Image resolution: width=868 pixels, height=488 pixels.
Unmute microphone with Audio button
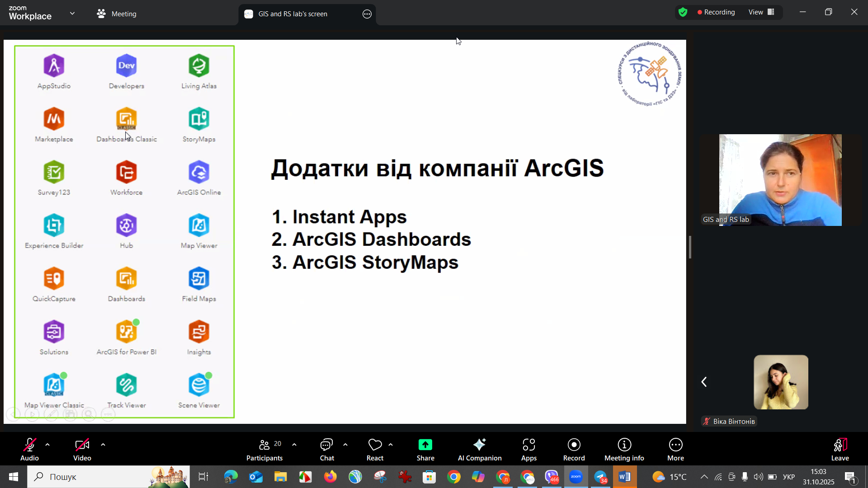[x=29, y=449]
